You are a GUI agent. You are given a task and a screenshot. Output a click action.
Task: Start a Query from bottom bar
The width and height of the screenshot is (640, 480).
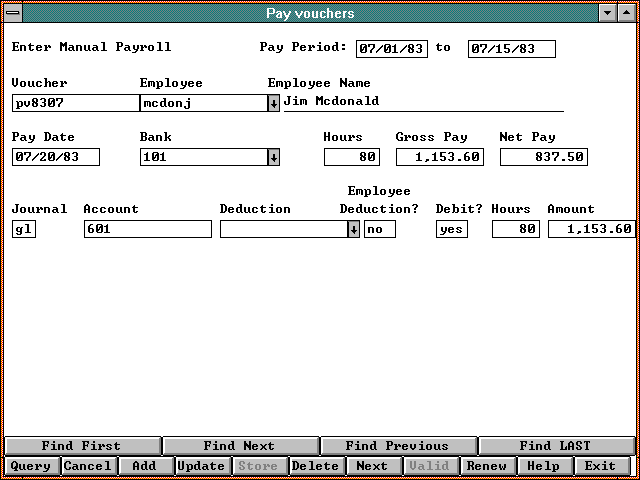tap(30, 466)
